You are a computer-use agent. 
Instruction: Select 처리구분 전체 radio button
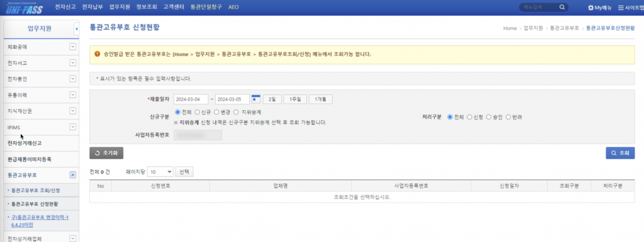click(450, 117)
